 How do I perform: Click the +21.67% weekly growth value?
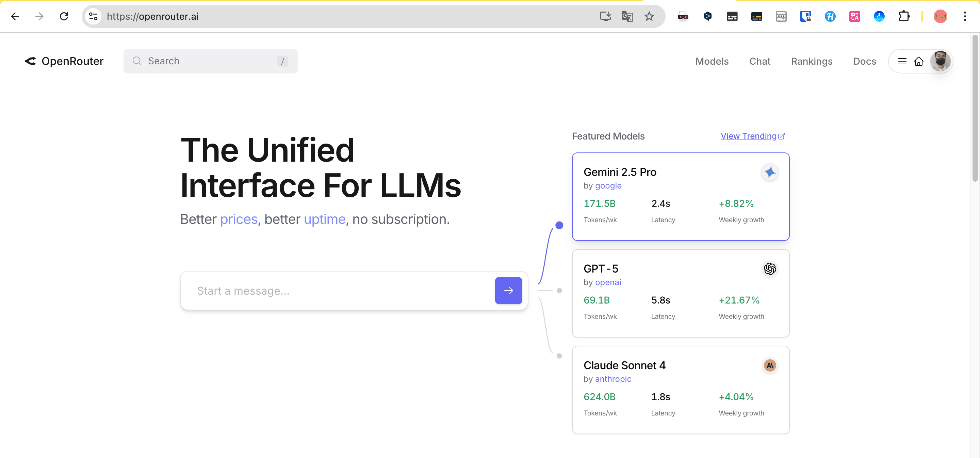pyautogui.click(x=739, y=300)
